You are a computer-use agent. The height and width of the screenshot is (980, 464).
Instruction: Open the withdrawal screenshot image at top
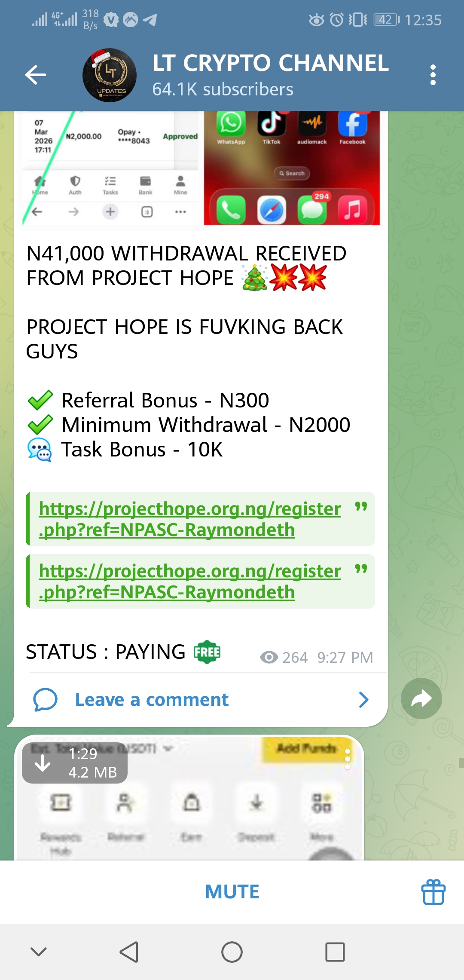111,168
